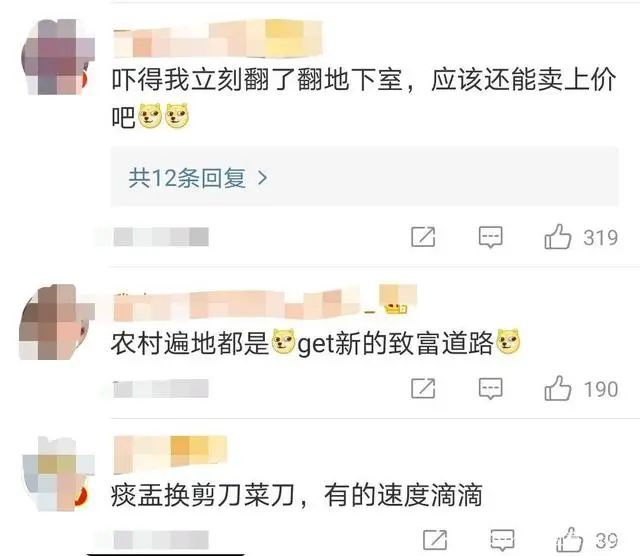Open first commenter's blurred username

point(217,40)
